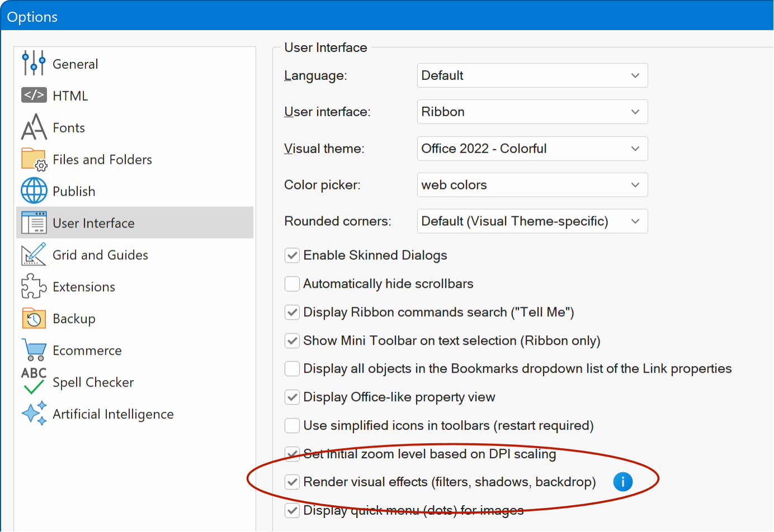The height and width of the screenshot is (532, 774).
Task: Uncheck Display Office-like property view
Action: click(292, 397)
